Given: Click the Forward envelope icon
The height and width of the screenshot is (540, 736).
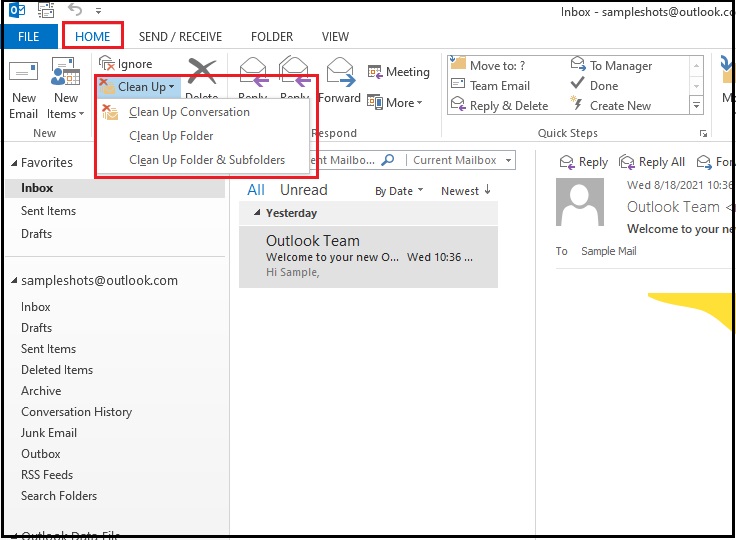Looking at the screenshot, I should pyautogui.click(x=340, y=72).
